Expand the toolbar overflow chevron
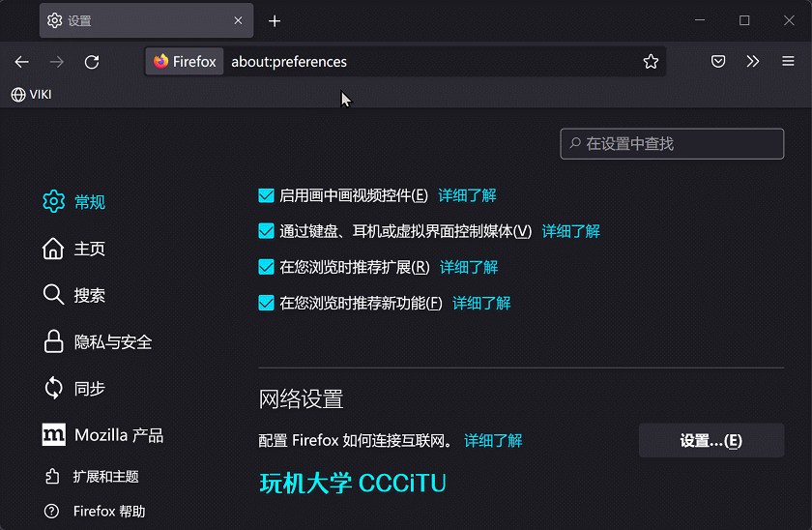Viewport: 812px width, 530px height. pyautogui.click(x=753, y=62)
